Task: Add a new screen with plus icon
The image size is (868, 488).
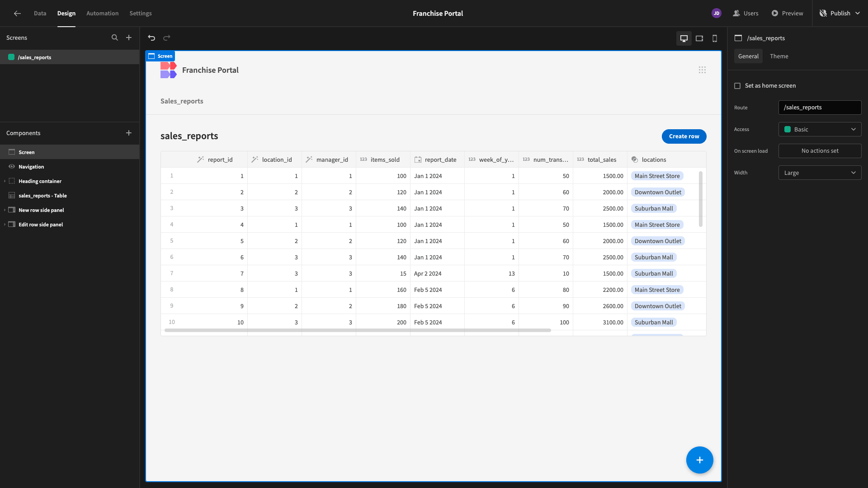Action: point(129,38)
